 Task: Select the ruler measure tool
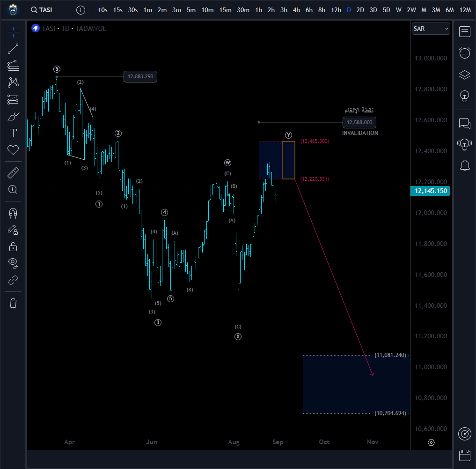tap(13, 172)
